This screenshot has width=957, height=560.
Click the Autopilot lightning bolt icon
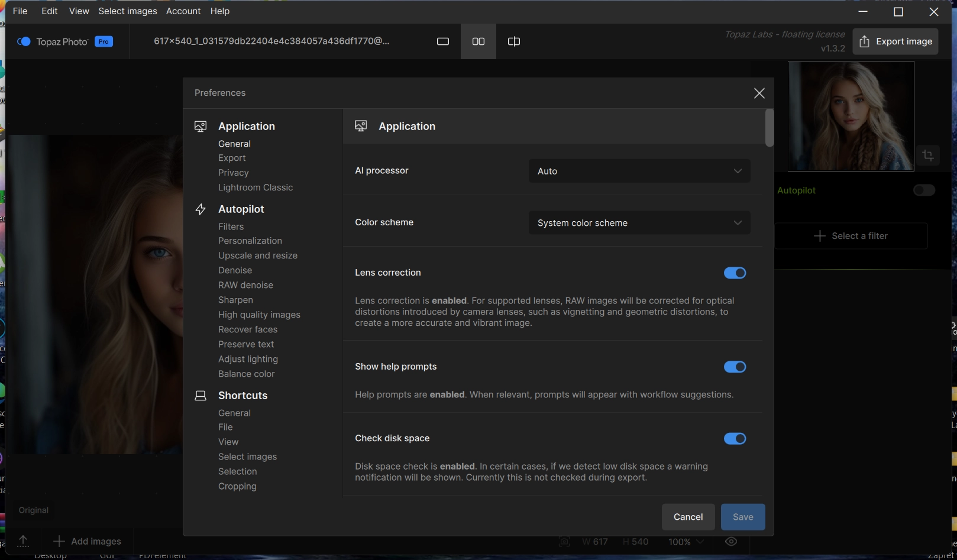(x=201, y=209)
